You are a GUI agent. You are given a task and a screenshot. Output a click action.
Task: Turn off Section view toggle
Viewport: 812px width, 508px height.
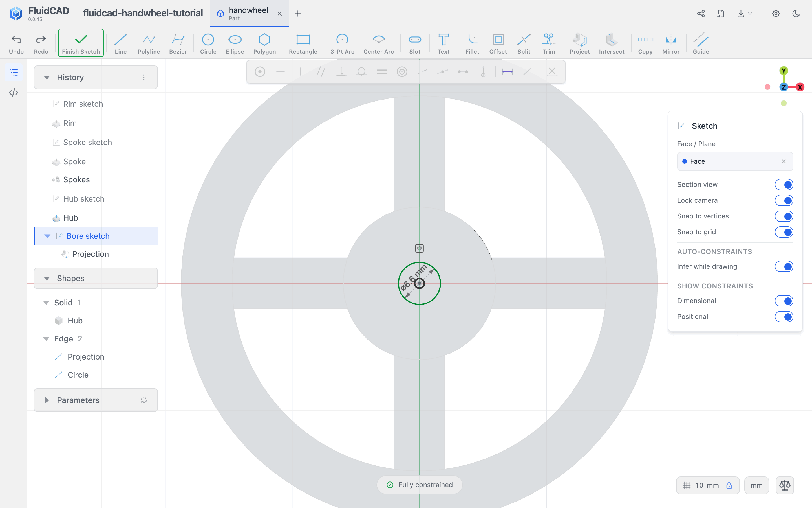(784, 185)
